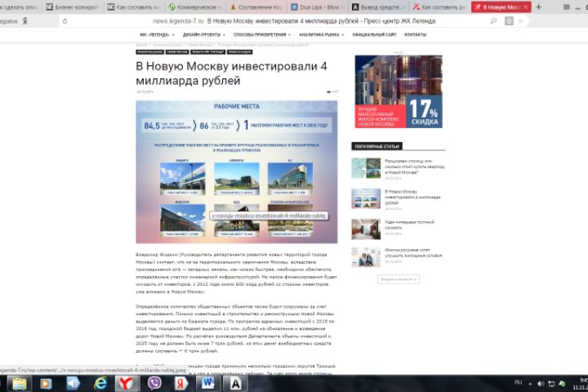The width and height of the screenshot is (588, 392).
Task: Expand the 'Способы приобретения' menu
Action: click(x=262, y=35)
